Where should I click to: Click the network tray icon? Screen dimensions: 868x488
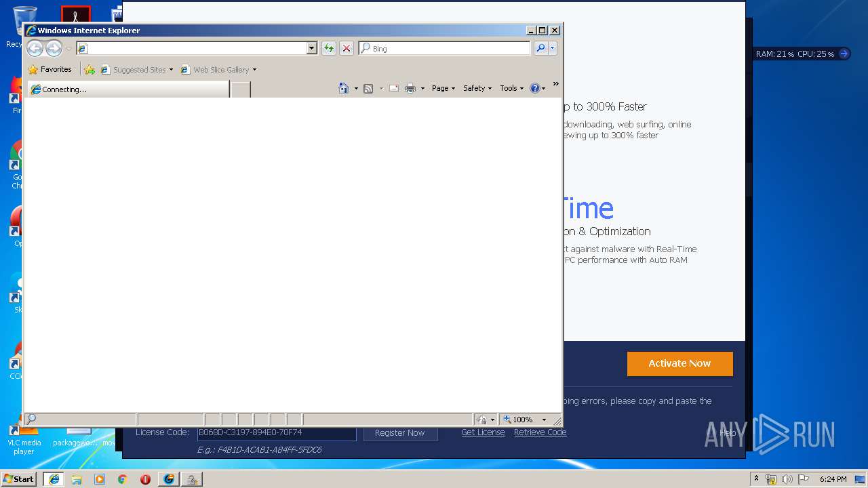tap(771, 479)
